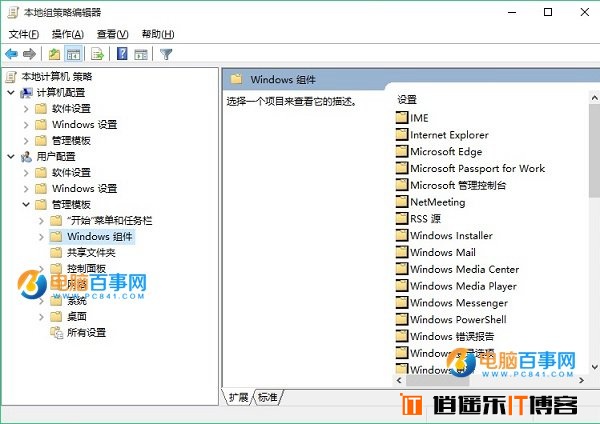The height and width of the screenshot is (424, 600).
Task: Select the Windows Installer text label
Action: tap(451, 235)
